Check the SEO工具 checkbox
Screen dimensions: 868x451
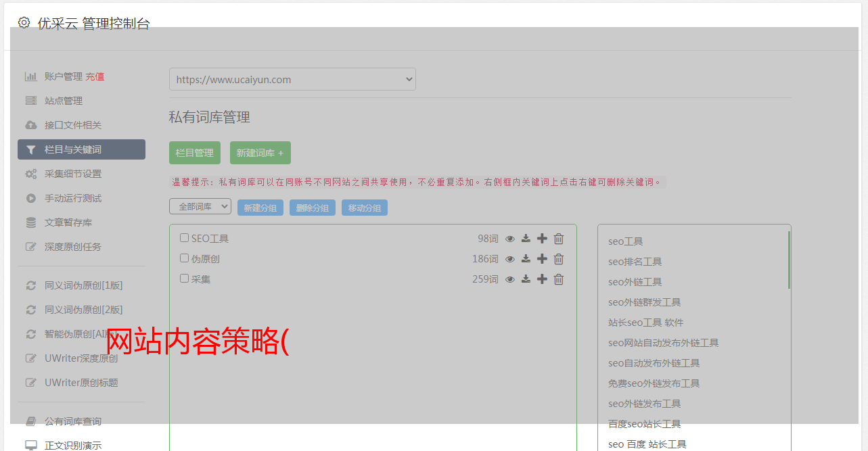click(x=184, y=238)
